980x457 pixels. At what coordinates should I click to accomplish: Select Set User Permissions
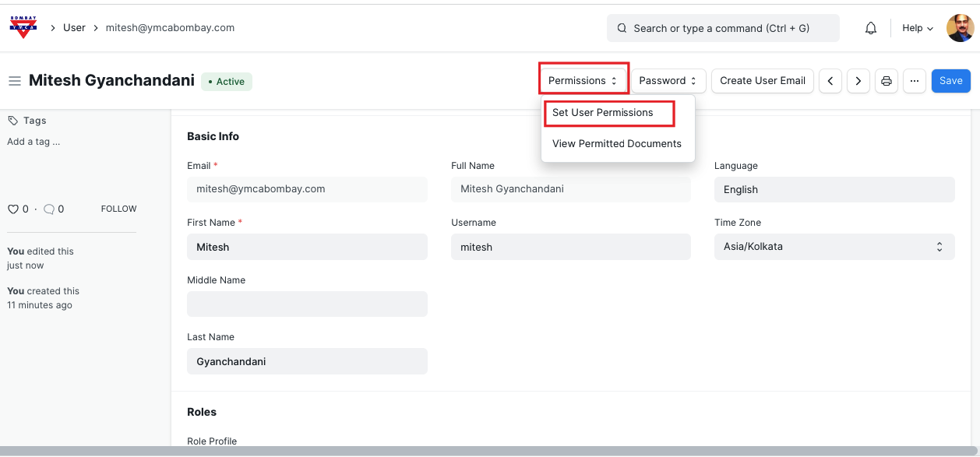(x=603, y=113)
